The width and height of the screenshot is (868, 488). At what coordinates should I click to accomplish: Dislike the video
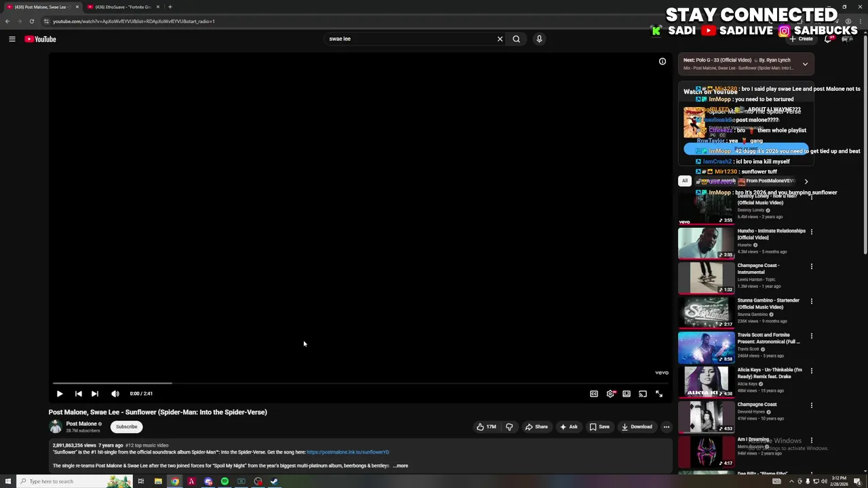[x=509, y=427]
